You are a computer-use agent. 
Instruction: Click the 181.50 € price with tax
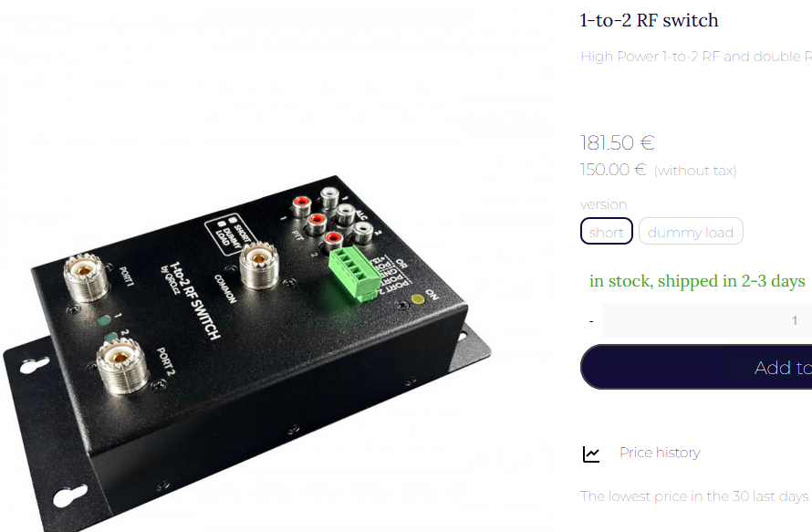(x=618, y=143)
